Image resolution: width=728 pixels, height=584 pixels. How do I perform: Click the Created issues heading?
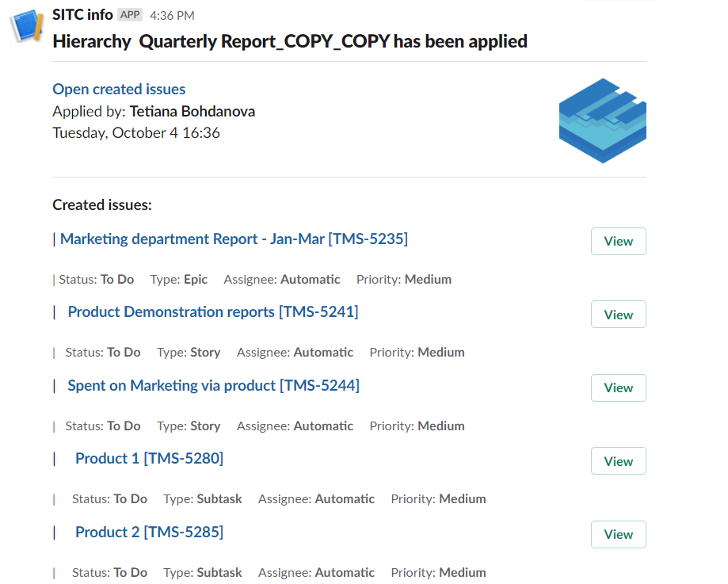click(101, 205)
